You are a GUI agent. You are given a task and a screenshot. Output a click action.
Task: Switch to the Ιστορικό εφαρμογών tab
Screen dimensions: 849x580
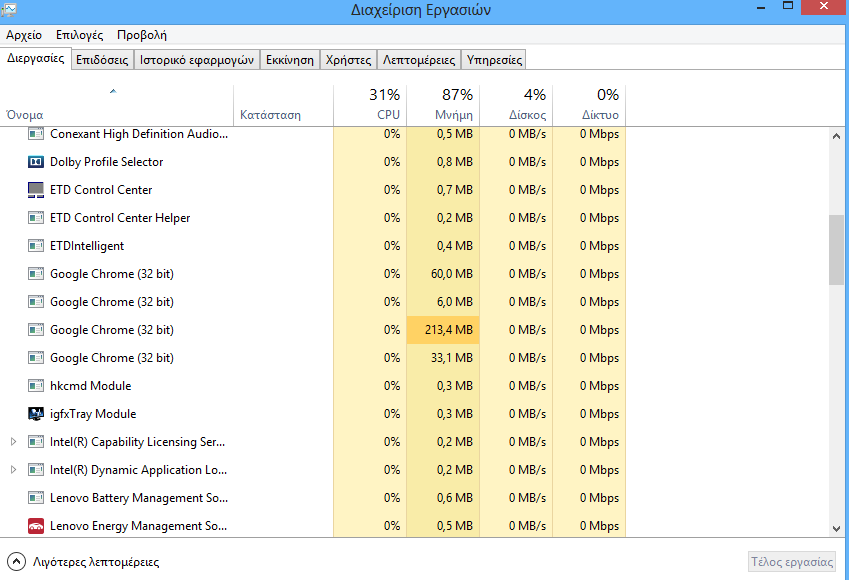point(197,60)
